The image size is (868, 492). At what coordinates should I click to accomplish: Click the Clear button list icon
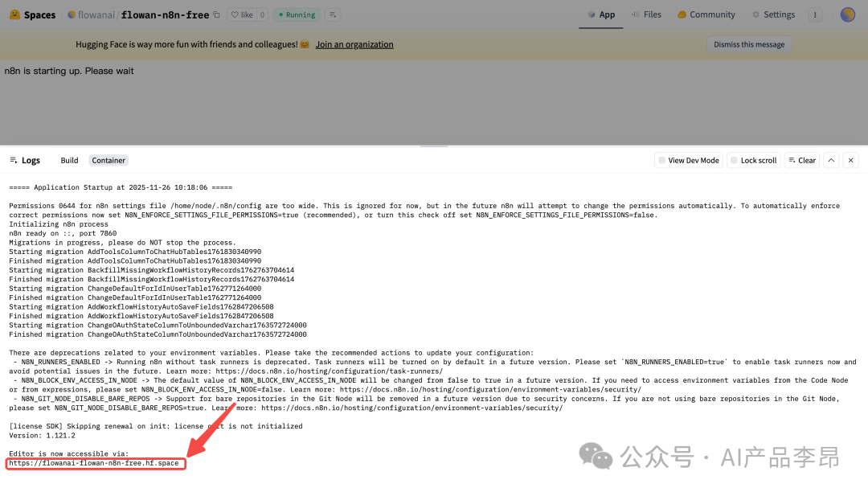click(792, 161)
